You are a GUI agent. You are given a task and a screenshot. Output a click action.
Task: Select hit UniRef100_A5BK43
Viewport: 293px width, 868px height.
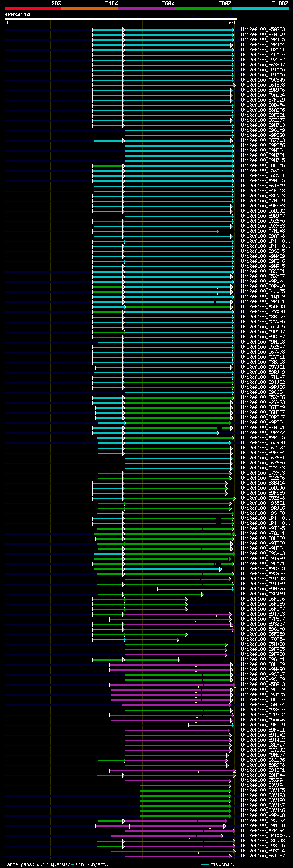263,307
